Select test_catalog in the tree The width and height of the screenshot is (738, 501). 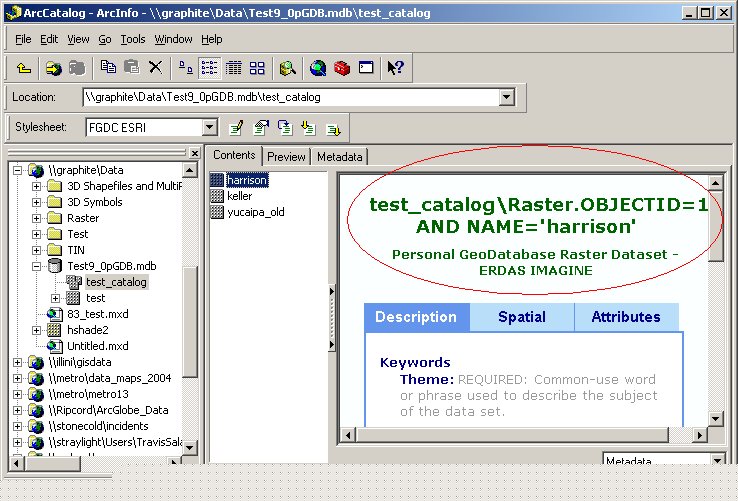pos(116,283)
